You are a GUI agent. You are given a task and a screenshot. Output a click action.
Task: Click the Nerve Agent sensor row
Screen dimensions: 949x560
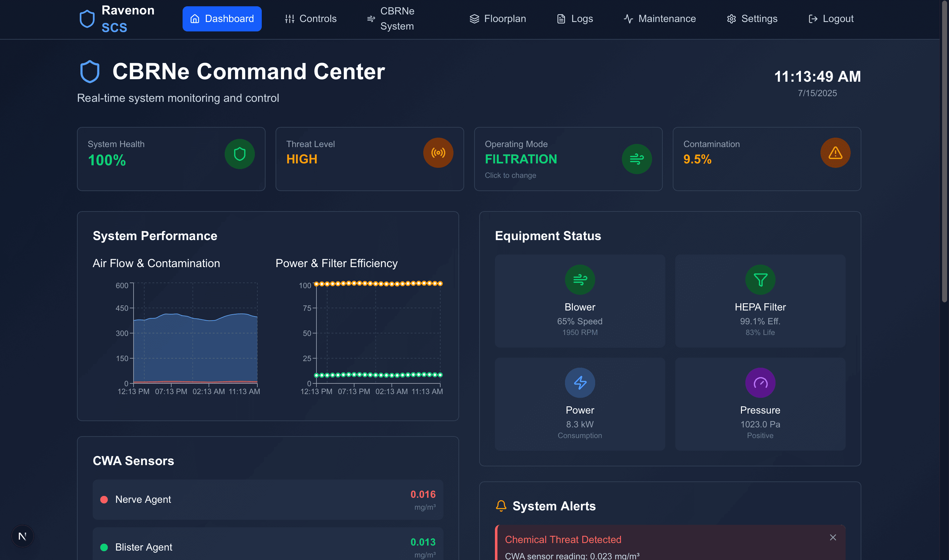[268, 500]
